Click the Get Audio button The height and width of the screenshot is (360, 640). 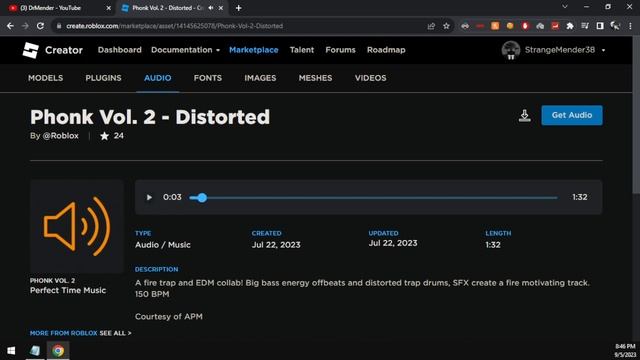pyautogui.click(x=572, y=116)
